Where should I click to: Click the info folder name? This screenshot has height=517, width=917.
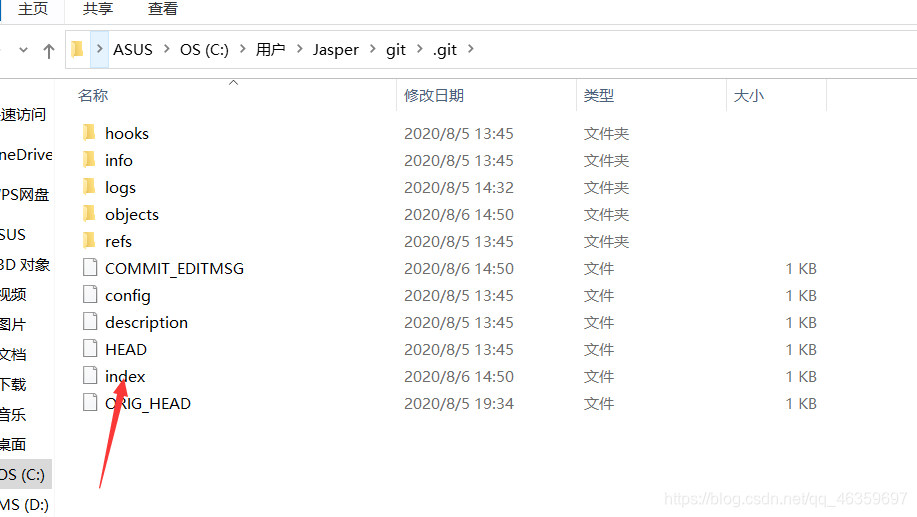click(119, 160)
